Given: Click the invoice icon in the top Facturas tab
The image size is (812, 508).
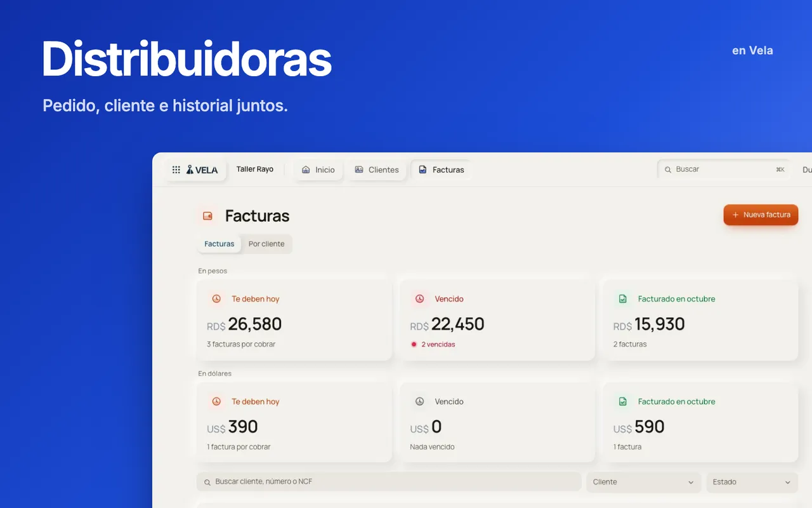Looking at the screenshot, I should pyautogui.click(x=422, y=170).
